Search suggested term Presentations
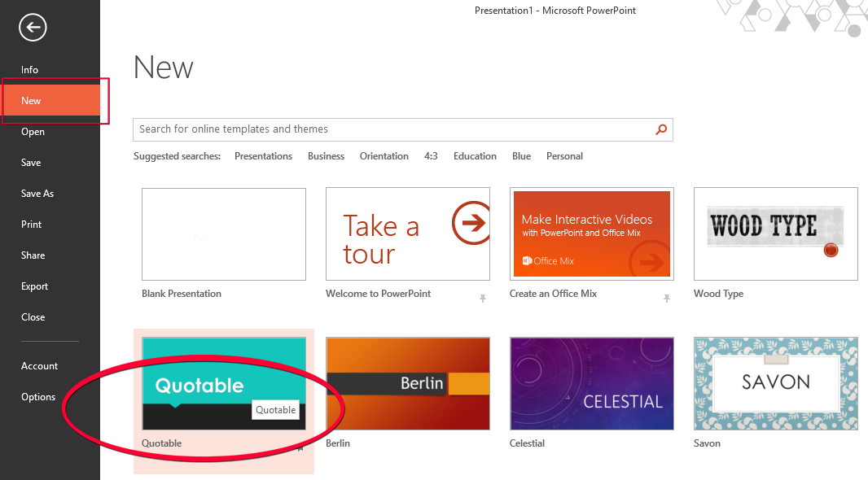 (x=263, y=156)
